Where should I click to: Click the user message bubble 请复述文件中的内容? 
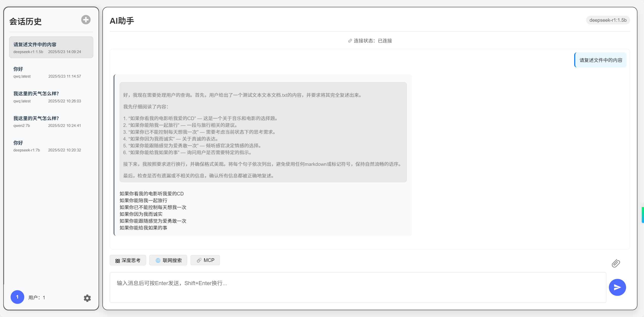(601, 60)
